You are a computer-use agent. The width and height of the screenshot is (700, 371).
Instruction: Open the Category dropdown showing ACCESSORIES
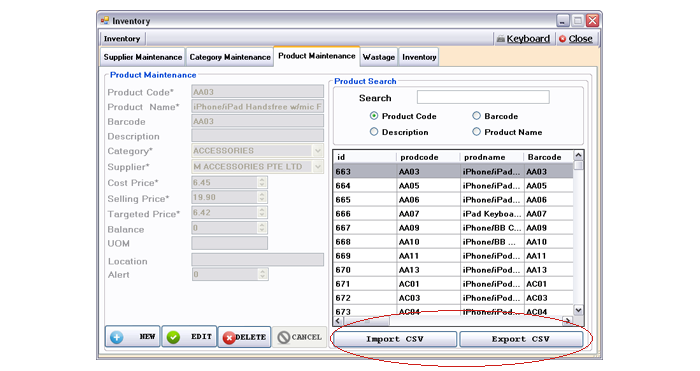[x=317, y=150]
